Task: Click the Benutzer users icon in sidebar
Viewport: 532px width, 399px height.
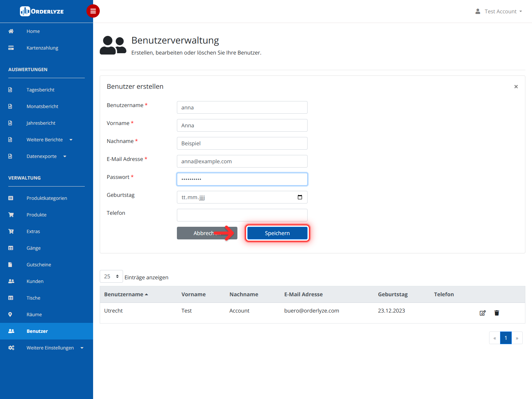Action: [11, 331]
